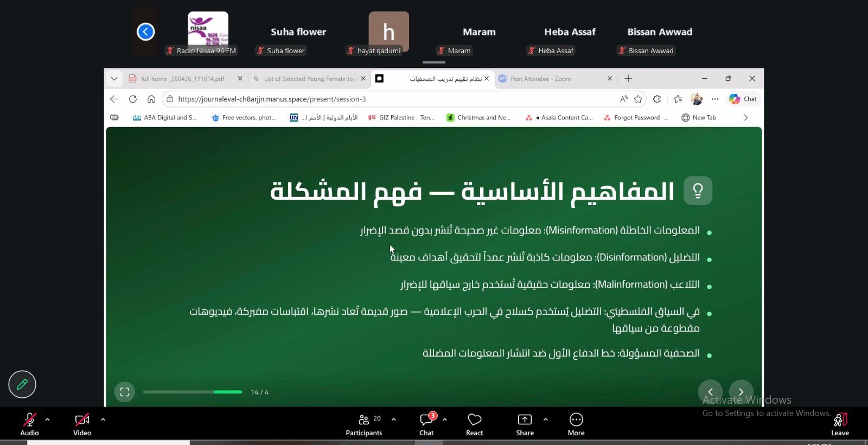
Task: Expand participants options caret
Action: coord(394,419)
